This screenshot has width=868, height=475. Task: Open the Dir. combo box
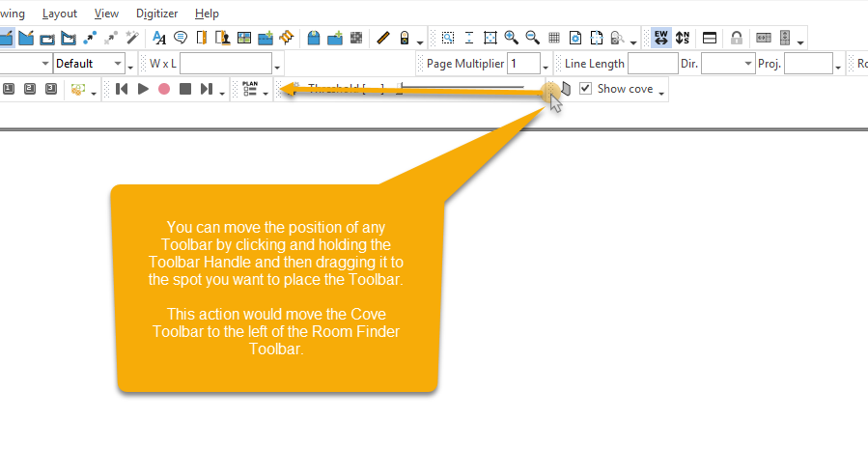728,64
